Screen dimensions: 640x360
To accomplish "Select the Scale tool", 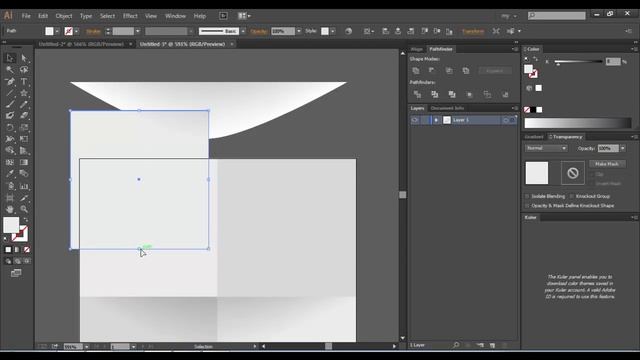I will point(24,128).
